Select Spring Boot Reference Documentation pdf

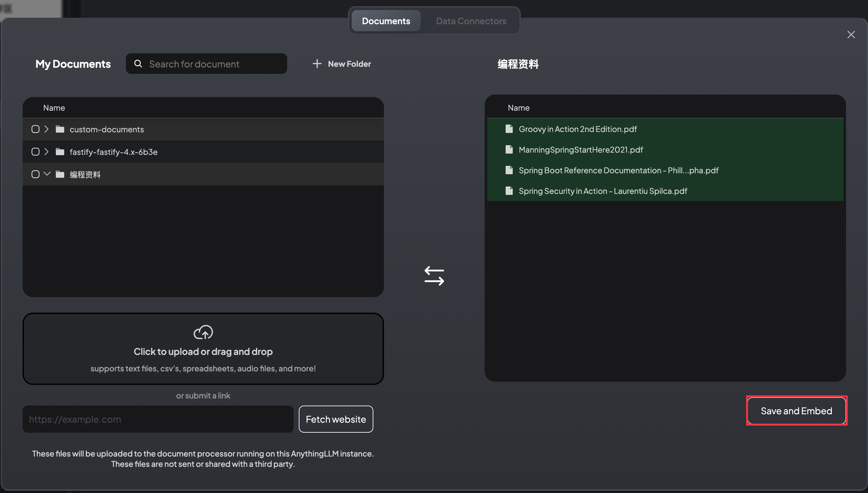coord(619,170)
